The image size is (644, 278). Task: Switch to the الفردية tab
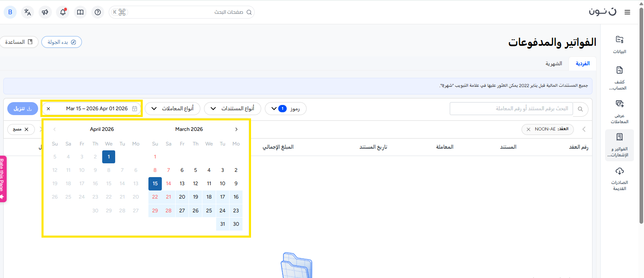tap(582, 64)
